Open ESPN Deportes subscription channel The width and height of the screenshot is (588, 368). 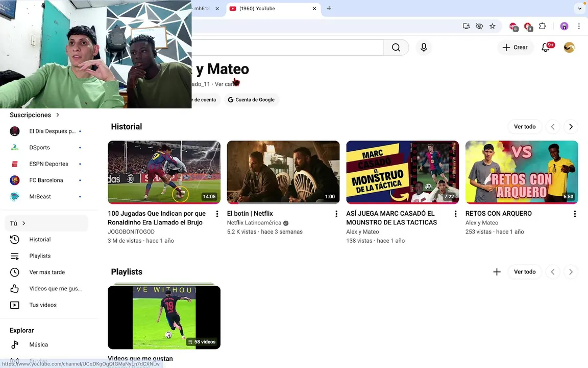coord(46,164)
